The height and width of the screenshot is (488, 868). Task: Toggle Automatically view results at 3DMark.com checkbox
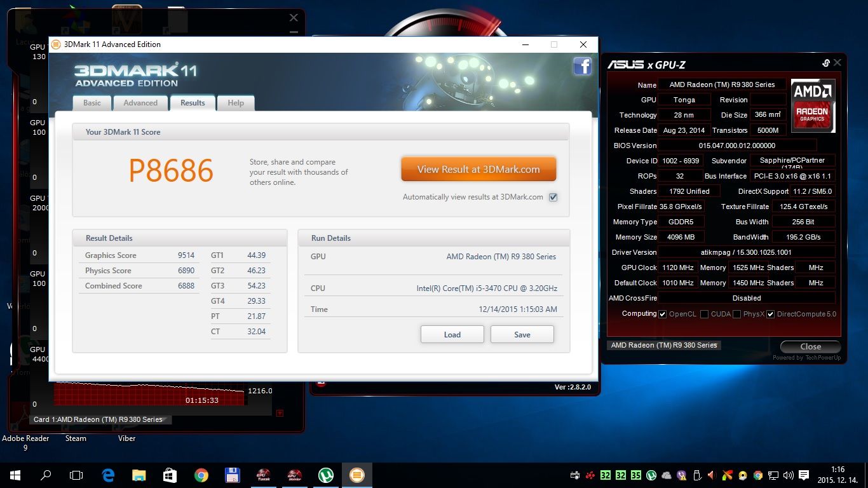coord(553,197)
